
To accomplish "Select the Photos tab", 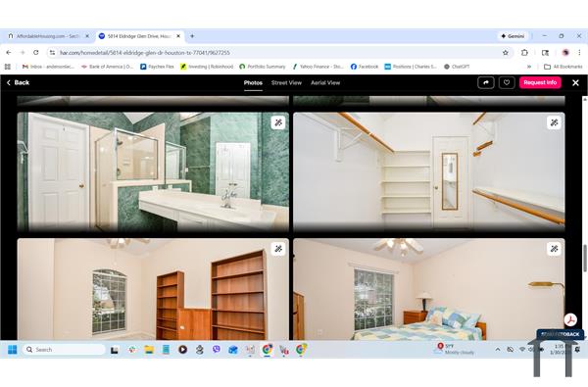I will pos(253,83).
